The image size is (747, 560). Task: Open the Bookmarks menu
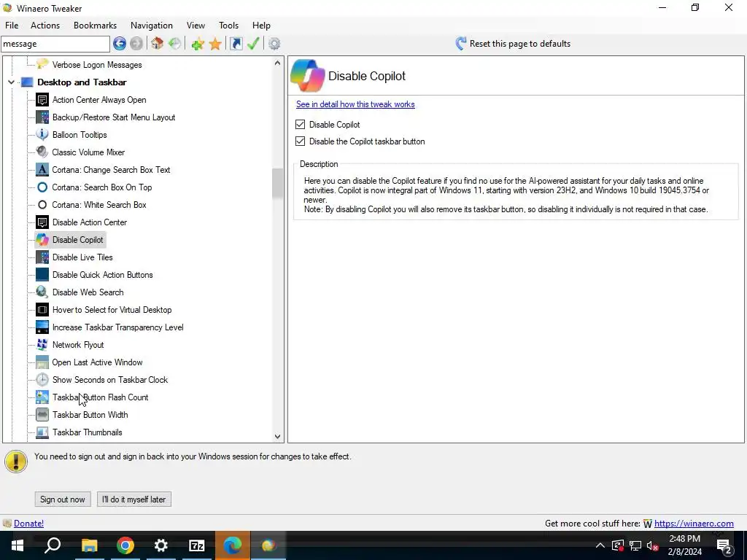click(x=96, y=26)
